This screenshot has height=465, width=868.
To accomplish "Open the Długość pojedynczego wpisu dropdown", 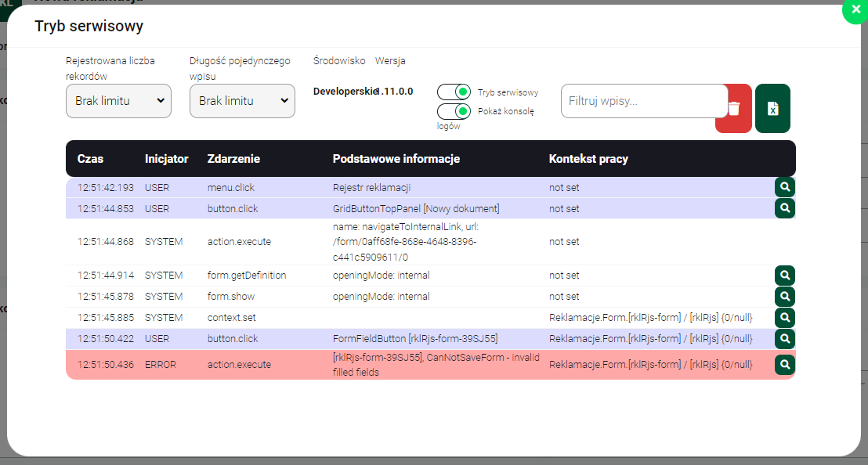I will [242, 101].
